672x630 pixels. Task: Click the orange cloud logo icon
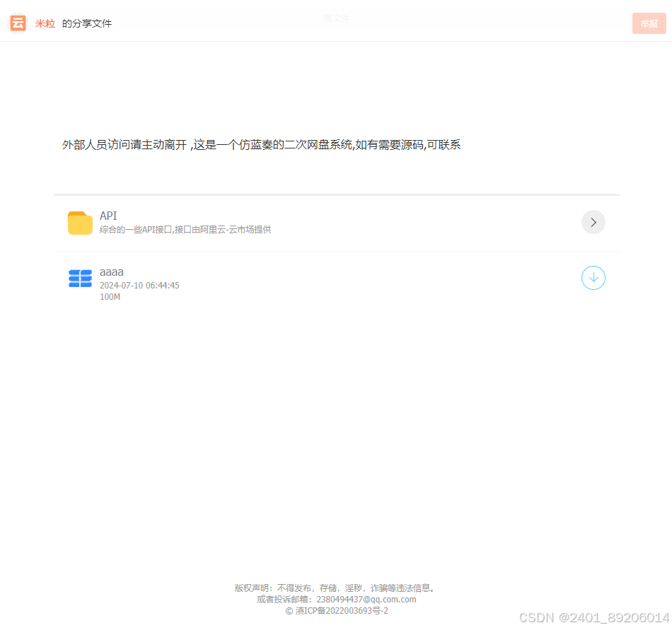click(18, 23)
